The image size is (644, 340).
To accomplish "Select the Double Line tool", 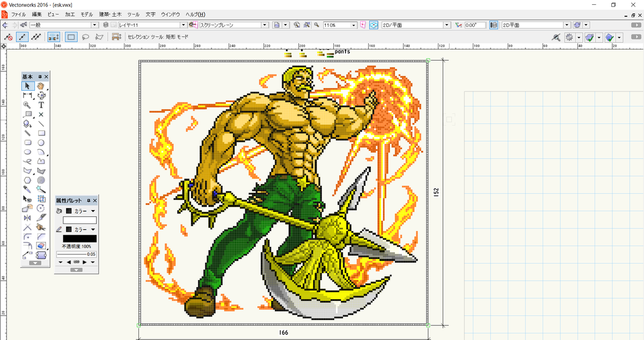I will pos(27,133).
